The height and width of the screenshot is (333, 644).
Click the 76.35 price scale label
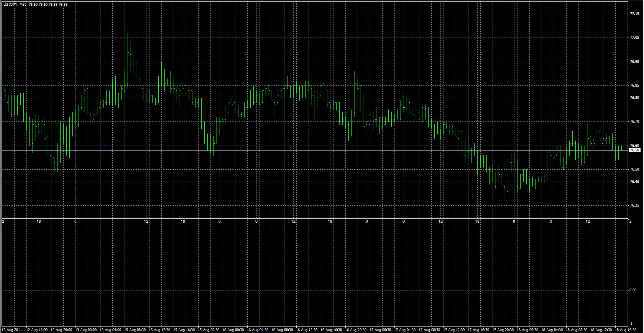click(634, 205)
